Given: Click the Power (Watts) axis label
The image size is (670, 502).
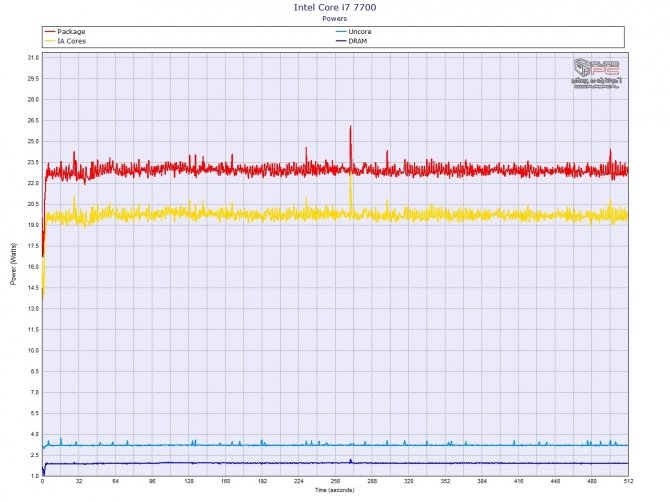Looking at the screenshot, I should 14,264.
